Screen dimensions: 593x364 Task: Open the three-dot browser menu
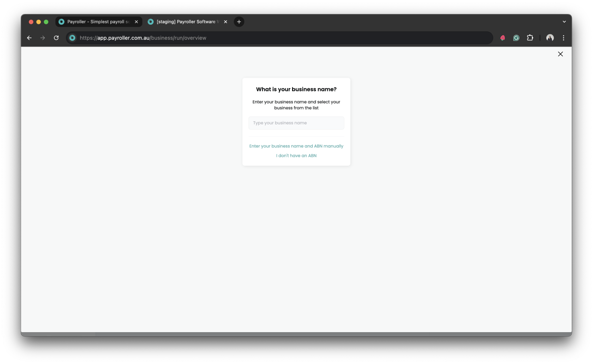pyautogui.click(x=563, y=38)
